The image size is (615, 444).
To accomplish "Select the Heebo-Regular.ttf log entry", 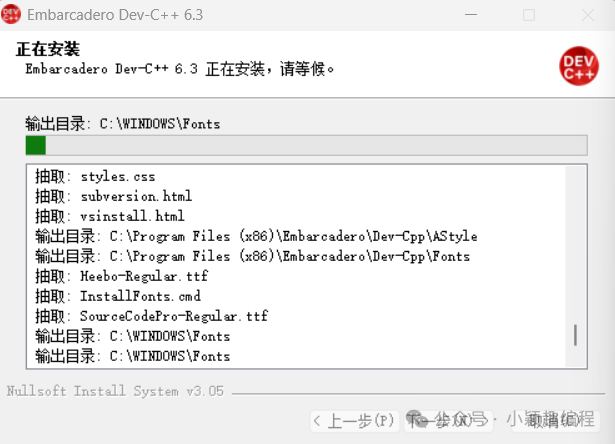I will click(122, 276).
